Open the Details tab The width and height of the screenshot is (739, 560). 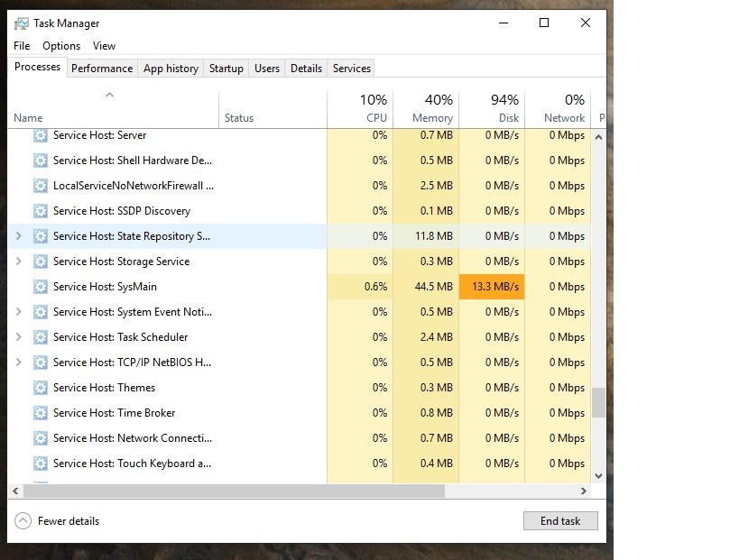[x=307, y=69]
